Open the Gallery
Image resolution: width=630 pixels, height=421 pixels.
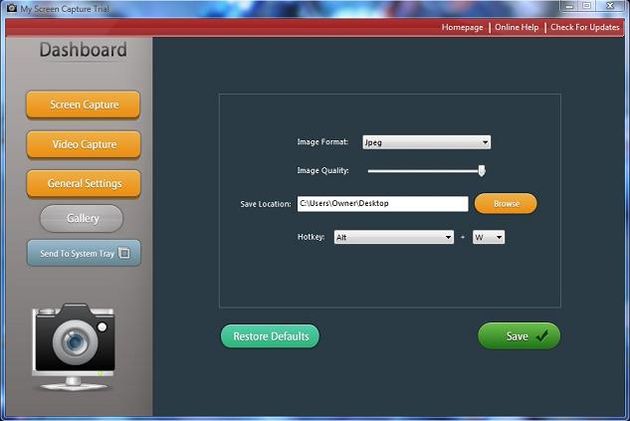point(82,218)
